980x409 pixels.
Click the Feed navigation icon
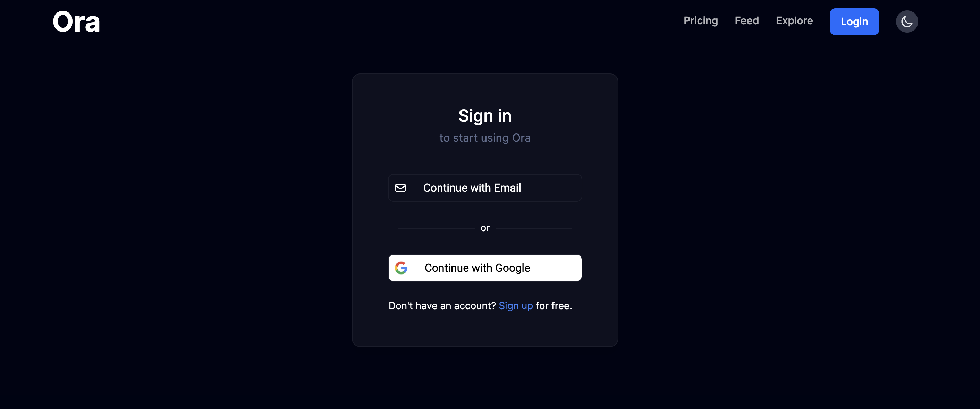[747, 20]
